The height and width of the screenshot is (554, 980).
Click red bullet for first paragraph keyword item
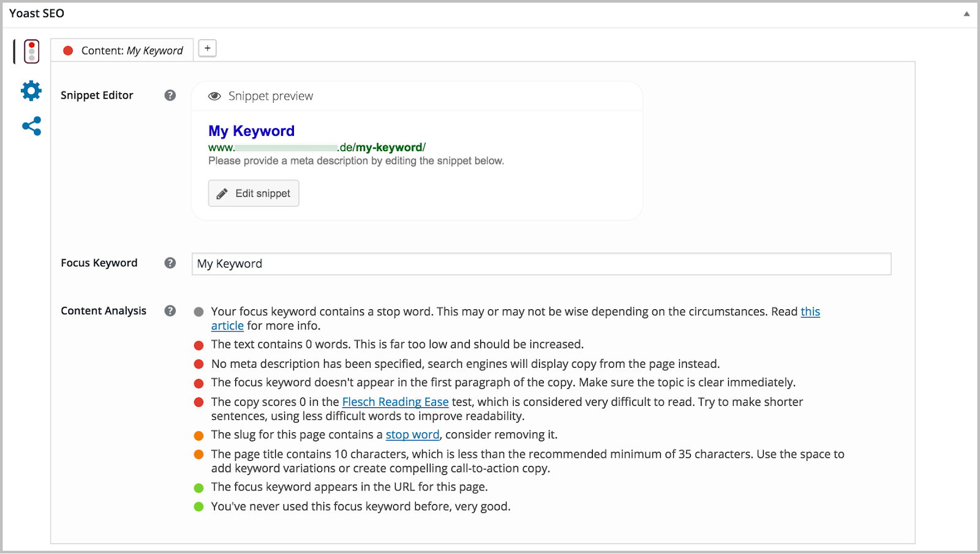[198, 383]
